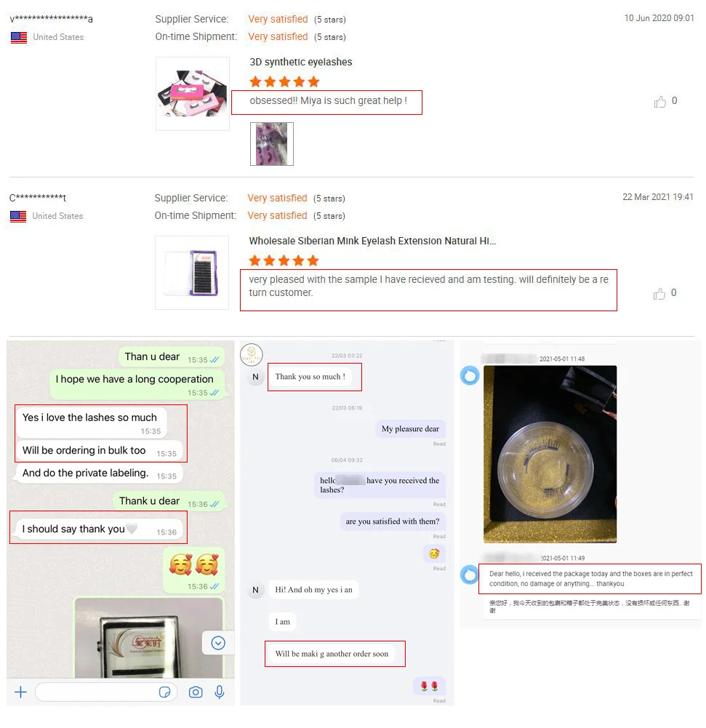Click thumbs-up icon on first review

(x=659, y=101)
